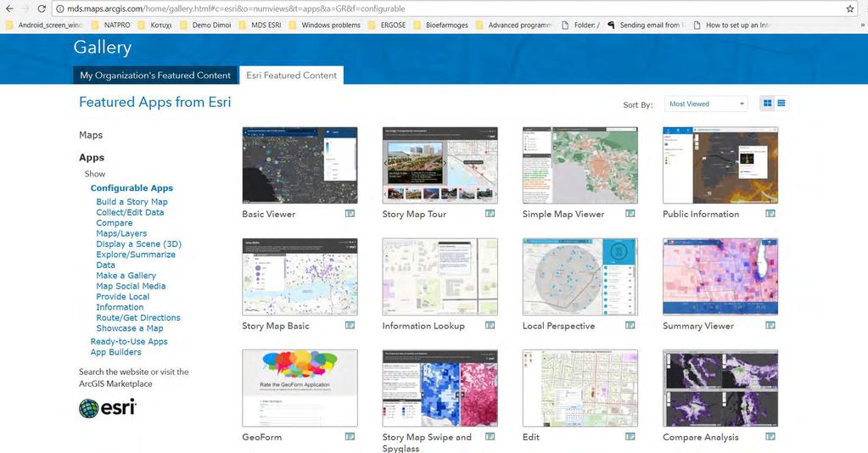Open Compare Analysis thumbnail

720,389
